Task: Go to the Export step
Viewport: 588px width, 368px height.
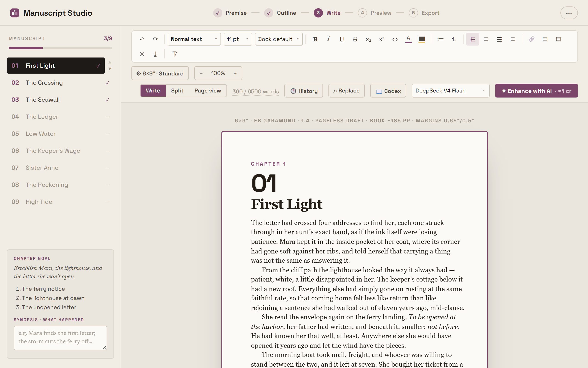Action: pyautogui.click(x=424, y=13)
